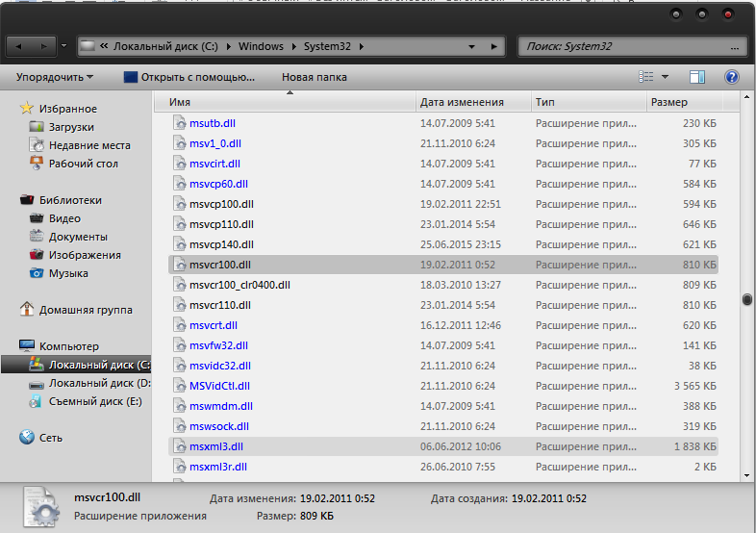Click Локальный диск (C:) breadcrumb segment
The height and width of the screenshot is (533, 756).
[x=165, y=47]
